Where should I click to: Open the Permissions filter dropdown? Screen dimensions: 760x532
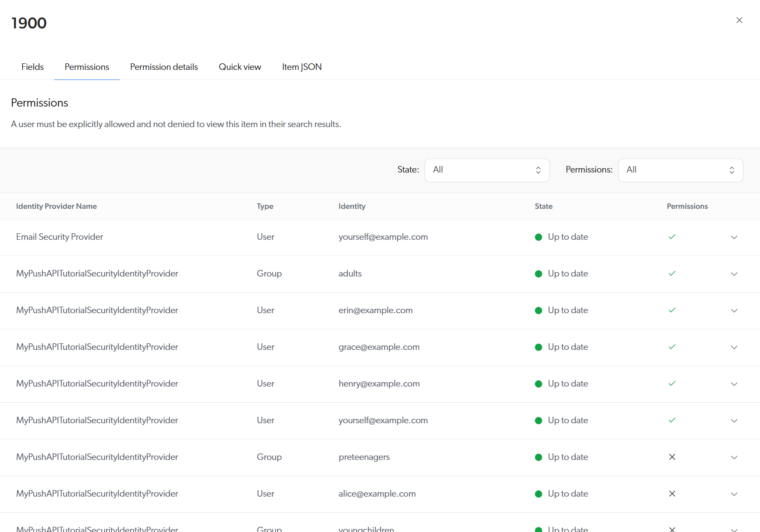click(x=681, y=170)
